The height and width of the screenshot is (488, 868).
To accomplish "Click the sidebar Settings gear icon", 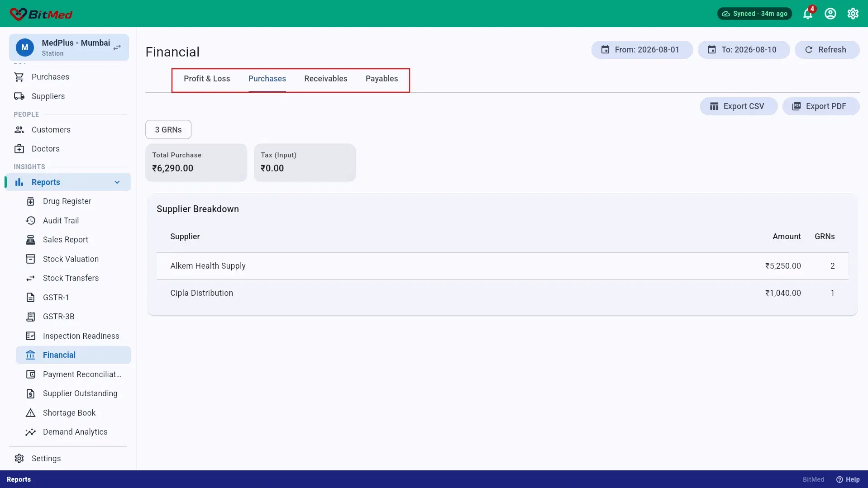I will (19, 459).
